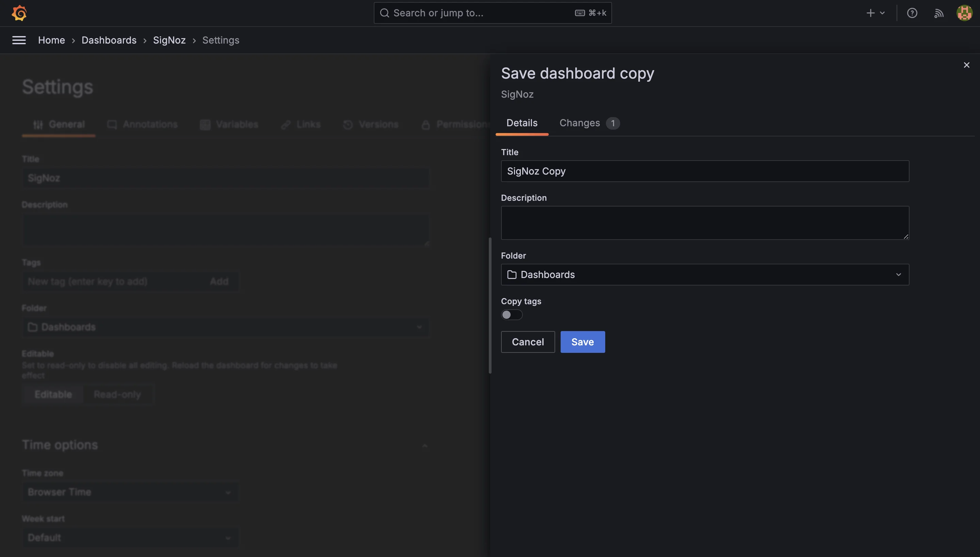Screen dimensions: 980x557
Task: Collapse the Time options section
Action: pyautogui.click(x=424, y=446)
